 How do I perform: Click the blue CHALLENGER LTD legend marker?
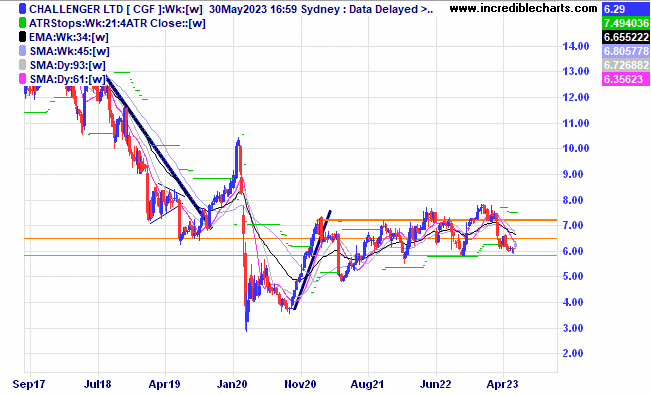point(22,9)
